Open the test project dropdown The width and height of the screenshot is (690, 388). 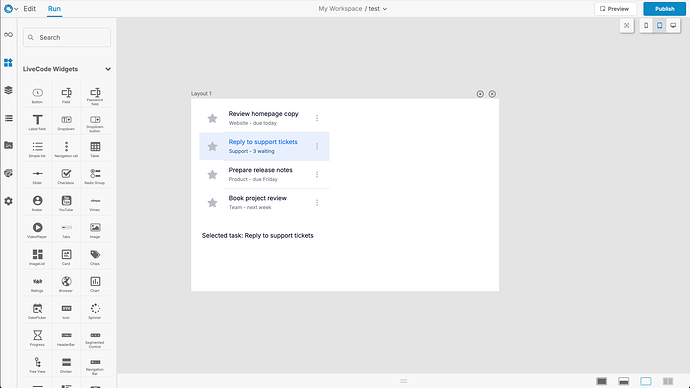(x=378, y=8)
